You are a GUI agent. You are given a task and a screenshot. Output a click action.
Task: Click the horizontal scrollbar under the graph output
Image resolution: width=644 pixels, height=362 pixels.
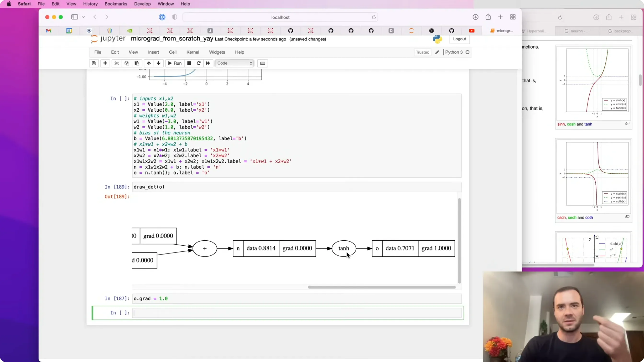tap(381, 287)
